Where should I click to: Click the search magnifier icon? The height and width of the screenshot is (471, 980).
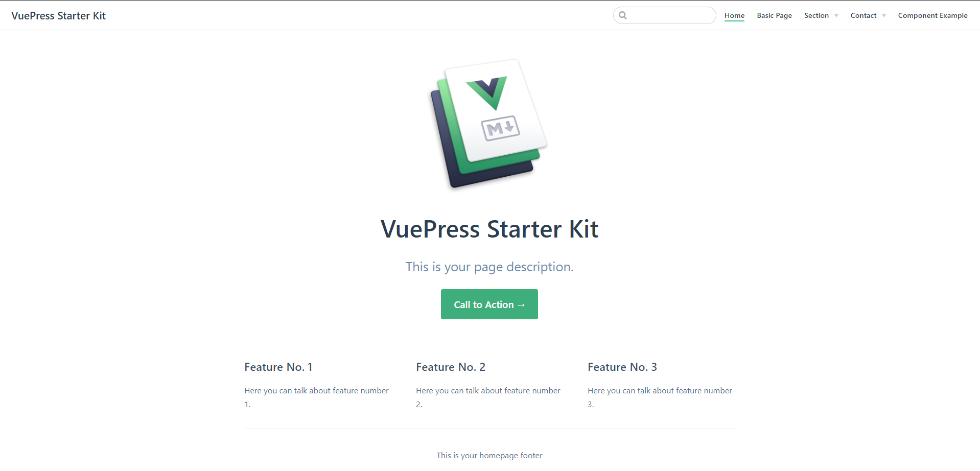click(623, 15)
